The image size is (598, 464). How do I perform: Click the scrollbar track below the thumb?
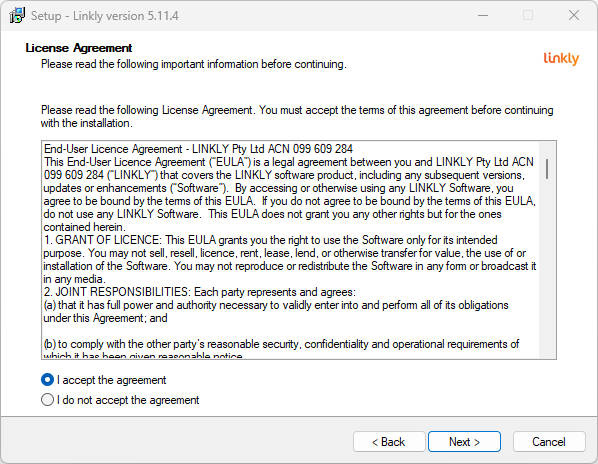[547, 267]
